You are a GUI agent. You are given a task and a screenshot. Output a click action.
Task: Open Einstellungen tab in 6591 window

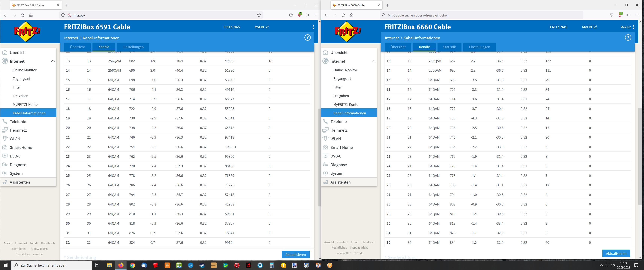point(133,47)
